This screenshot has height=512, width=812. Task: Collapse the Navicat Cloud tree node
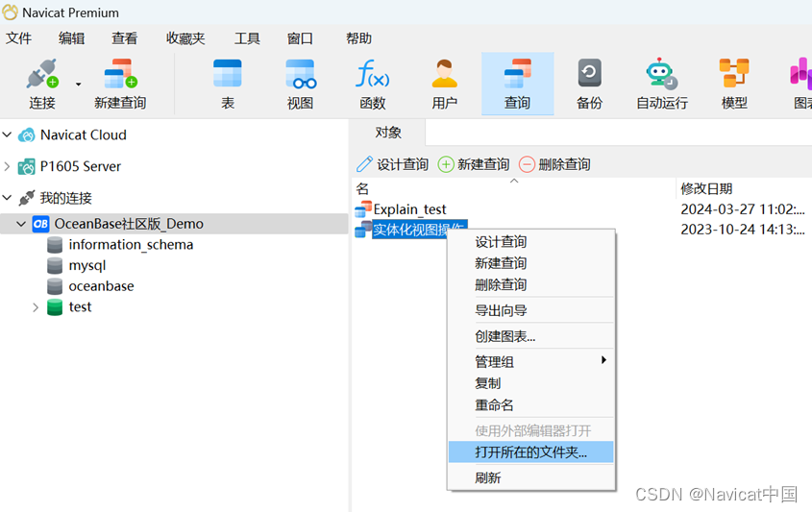[8, 134]
